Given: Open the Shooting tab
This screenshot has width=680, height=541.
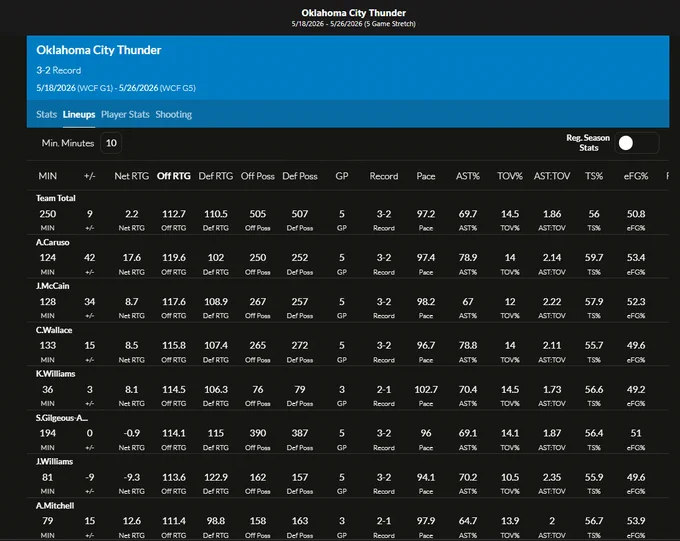Looking at the screenshot, I should tap(173, 115).
